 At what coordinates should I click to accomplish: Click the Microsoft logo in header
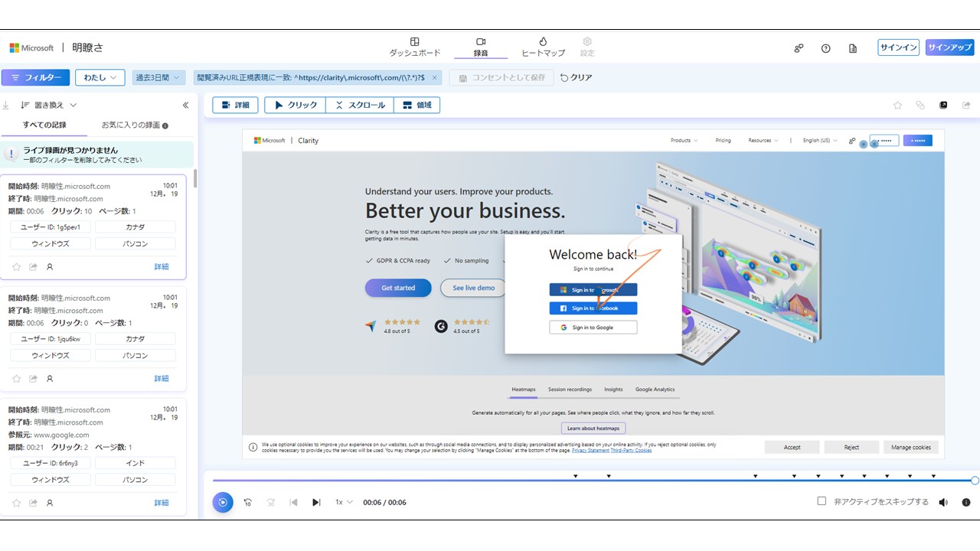[x=31, y=47]
